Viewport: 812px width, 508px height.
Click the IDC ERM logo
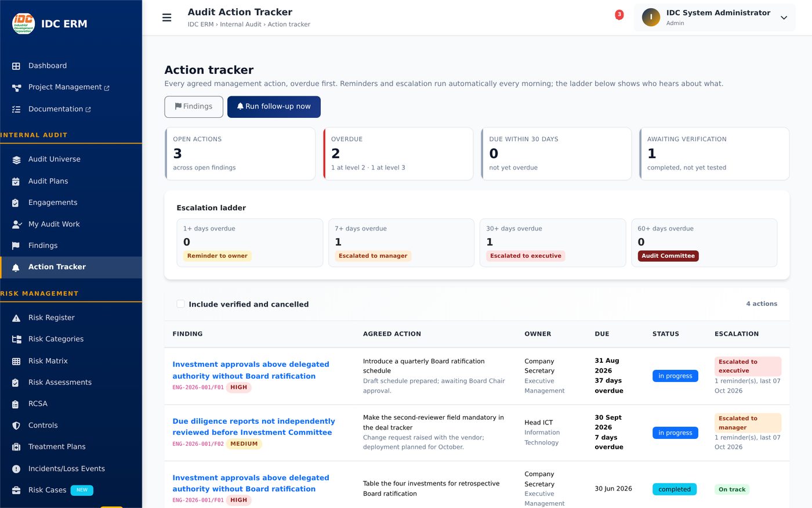(x=23, y=23)
